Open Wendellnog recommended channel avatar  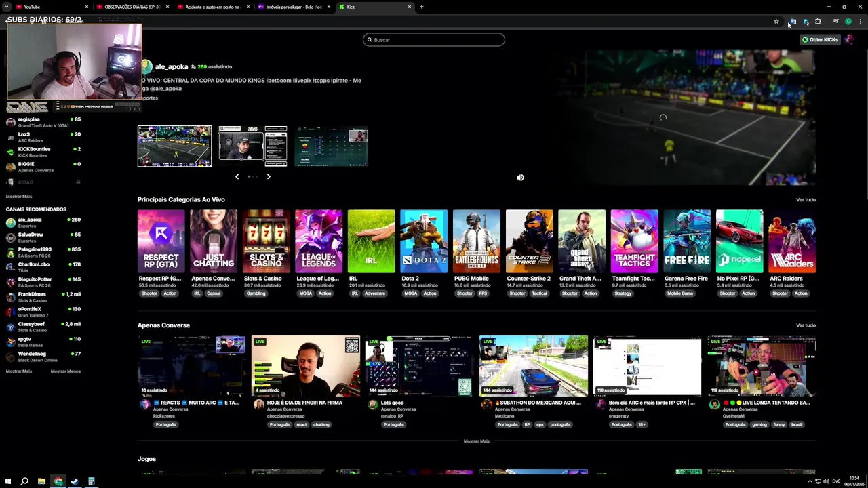click(x=10, y=357)
